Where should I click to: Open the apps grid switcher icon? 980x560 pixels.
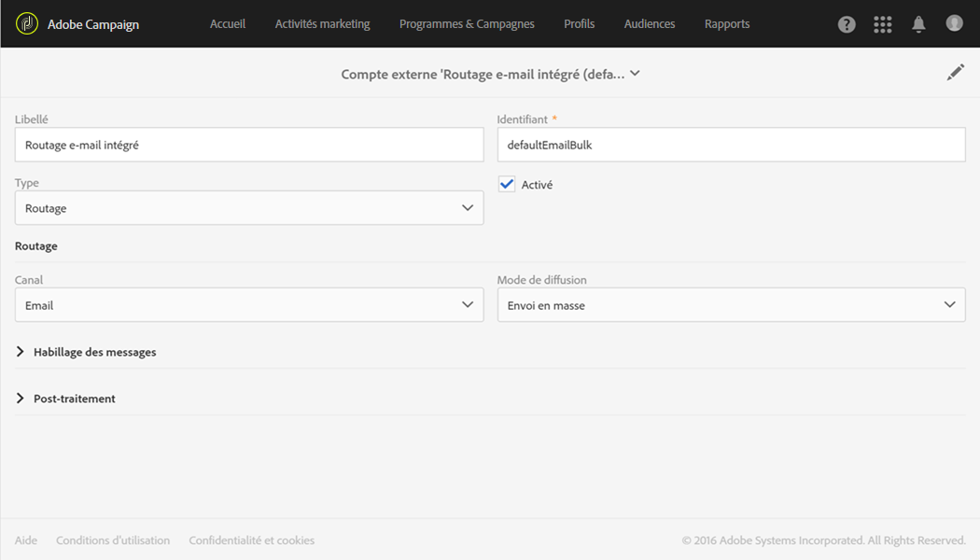coord(882,24)
